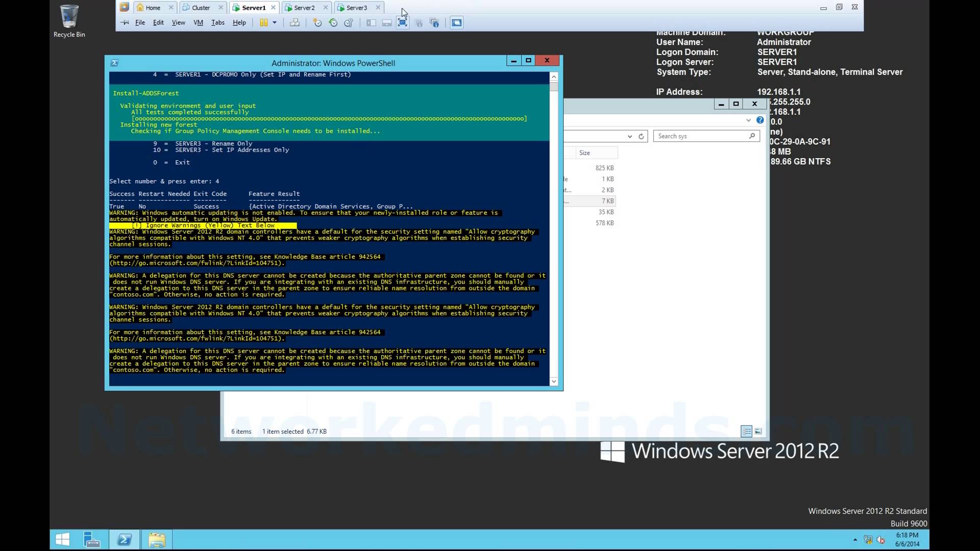This screenshot has height=551, width=980.
Task: Toggle the library sidebar view
Action: click(371, 22)
